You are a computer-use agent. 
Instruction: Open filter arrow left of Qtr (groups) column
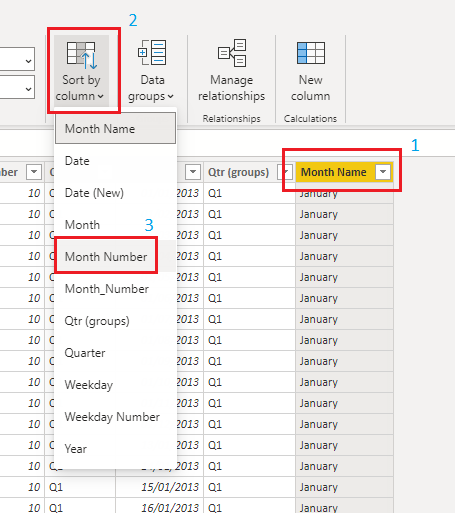coord(193,172)
